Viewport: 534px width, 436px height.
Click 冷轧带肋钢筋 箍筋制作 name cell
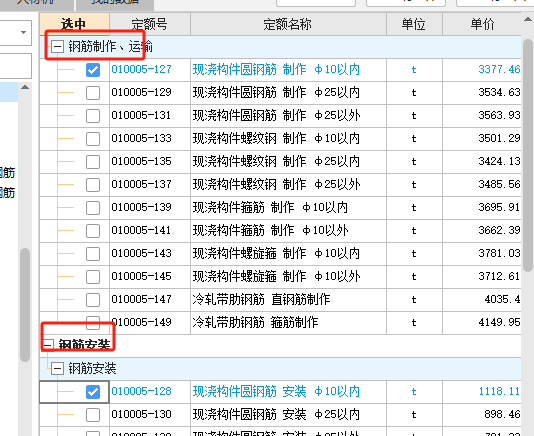288,323
